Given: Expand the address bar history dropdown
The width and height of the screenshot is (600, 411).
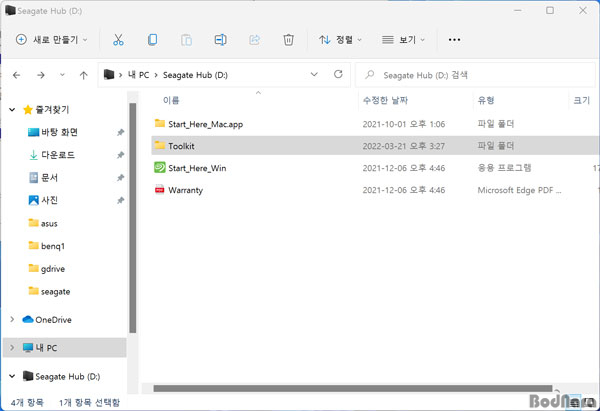Looking at the screenshot, I should 314,74.
